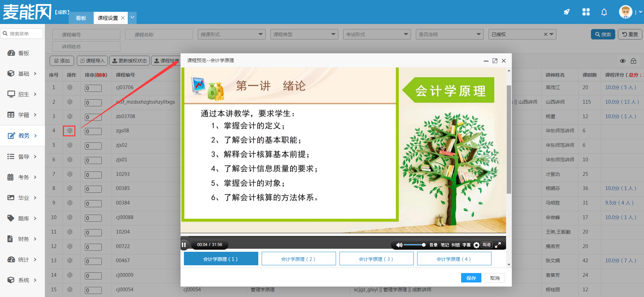Click the gear icon in row 4
This screenshot has width=644, height=297.
pos(70,131)
